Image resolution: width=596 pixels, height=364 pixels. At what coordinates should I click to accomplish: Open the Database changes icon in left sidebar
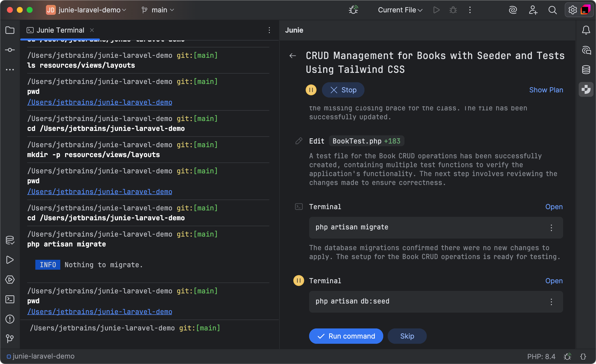click(x=10, y=240)
